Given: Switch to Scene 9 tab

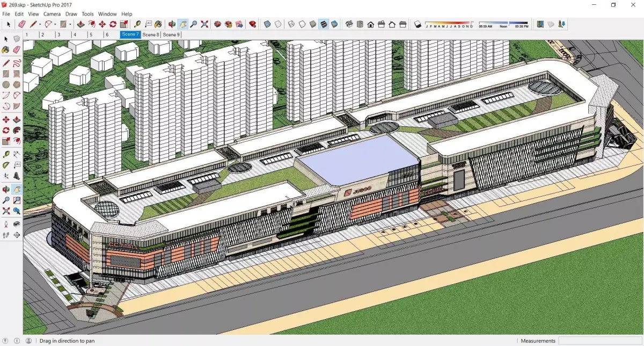Looking at the screenshot, I should [x=171, y=34].
